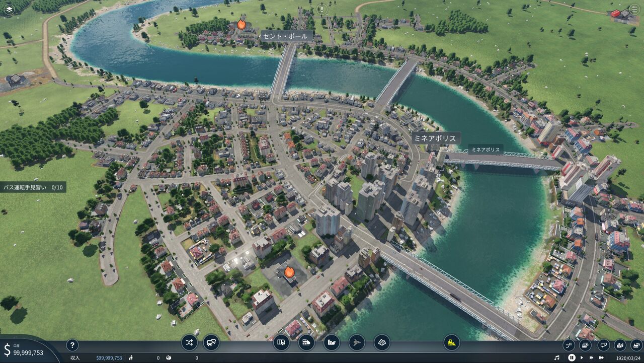Open the line manager crossing-arrows icon
644x363 pixels.
click(189, 342)
